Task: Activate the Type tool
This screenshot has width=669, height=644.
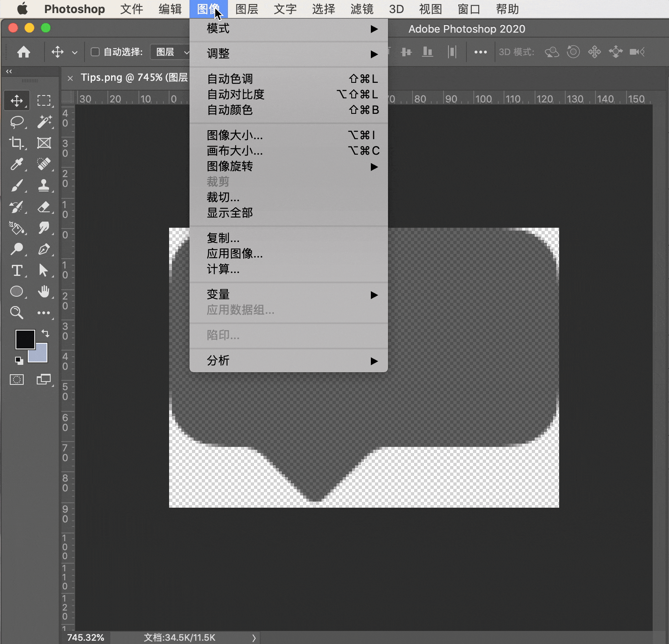Action: click(17, 270)
